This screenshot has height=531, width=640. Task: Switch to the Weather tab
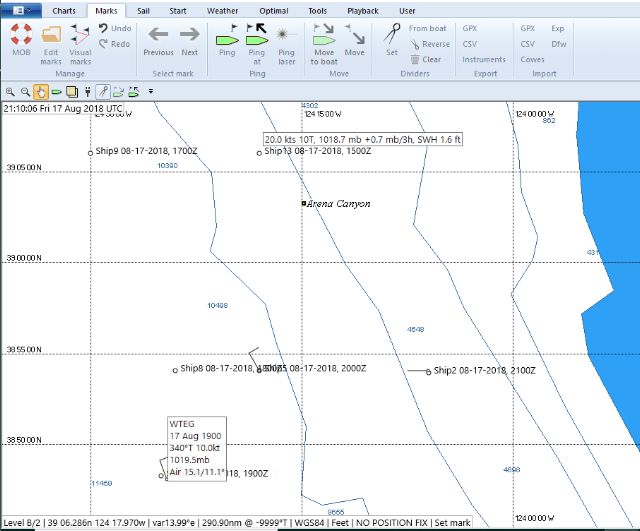(222, 11)
